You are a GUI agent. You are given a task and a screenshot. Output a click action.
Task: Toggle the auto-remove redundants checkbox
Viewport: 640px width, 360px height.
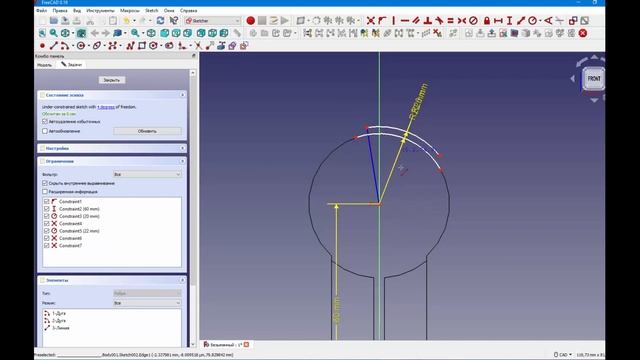(45, 122)
